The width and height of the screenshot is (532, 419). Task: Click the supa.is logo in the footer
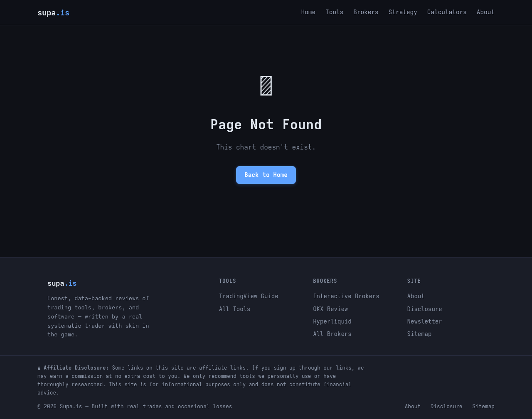coord(62,283)
